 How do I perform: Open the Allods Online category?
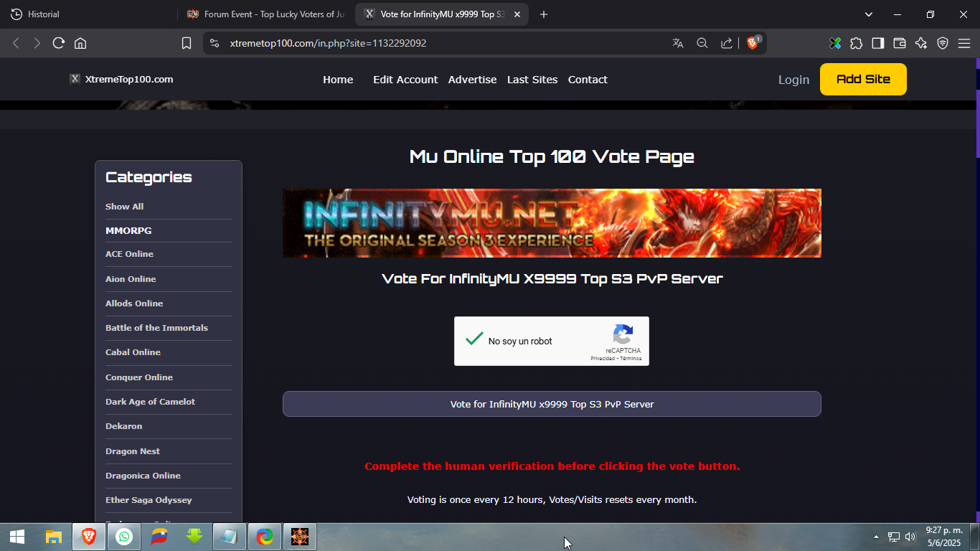coord(134,303)
